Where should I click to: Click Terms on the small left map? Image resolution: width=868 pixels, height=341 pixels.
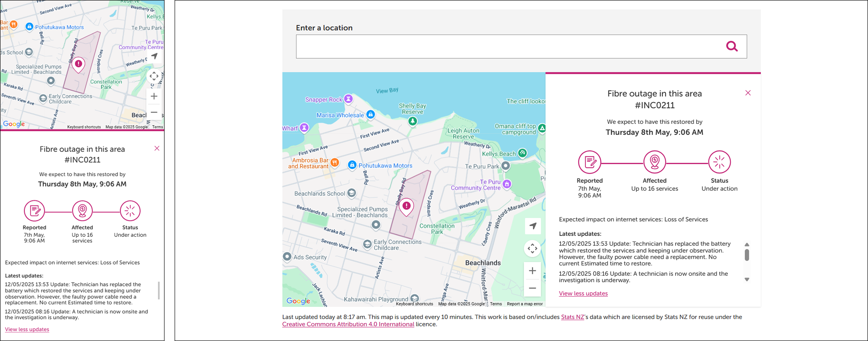(157, 127)
